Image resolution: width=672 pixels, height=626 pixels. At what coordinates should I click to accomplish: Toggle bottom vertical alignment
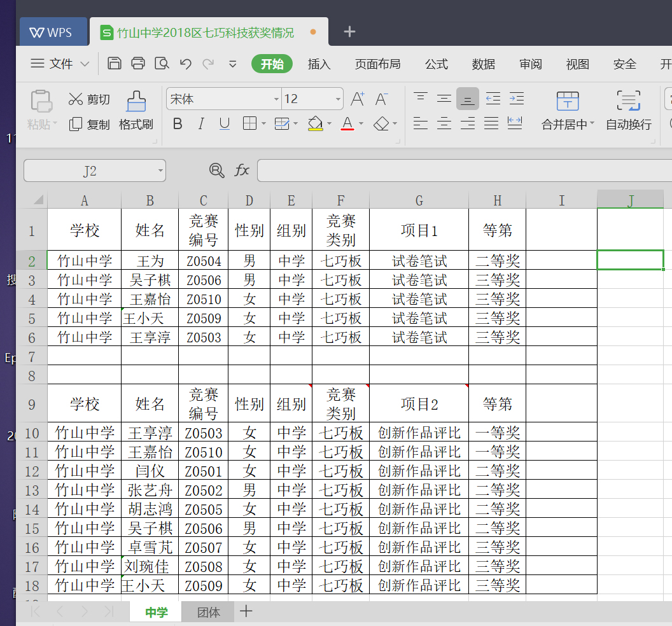click(x=468, y=99)
